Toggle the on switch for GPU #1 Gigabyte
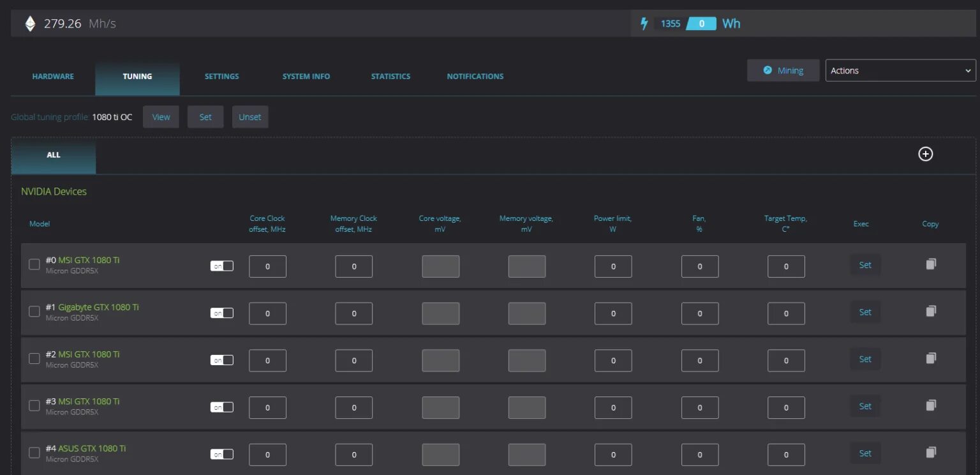Screen dimensions: 980x475 [x=222, y=313]
